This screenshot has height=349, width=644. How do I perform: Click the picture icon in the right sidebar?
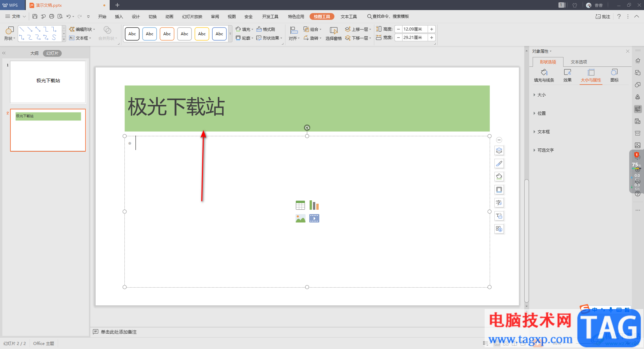pyautogui.click(x=638, y=145)
